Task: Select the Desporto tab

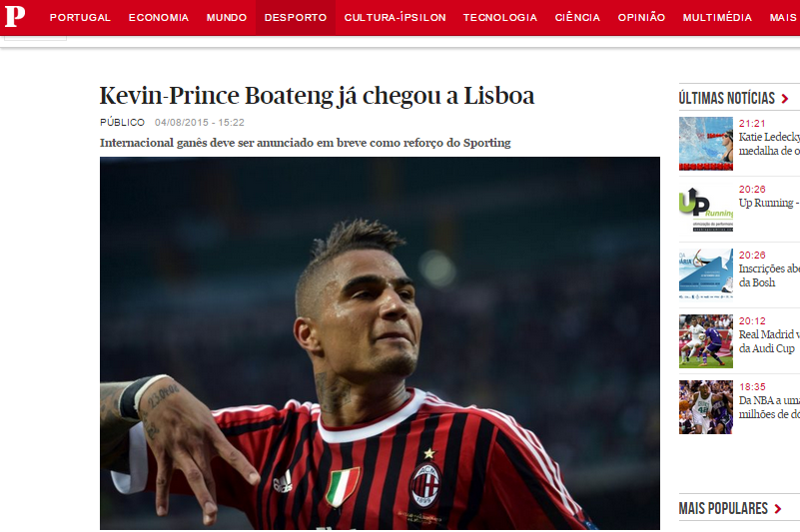Action: click(296, 17)
